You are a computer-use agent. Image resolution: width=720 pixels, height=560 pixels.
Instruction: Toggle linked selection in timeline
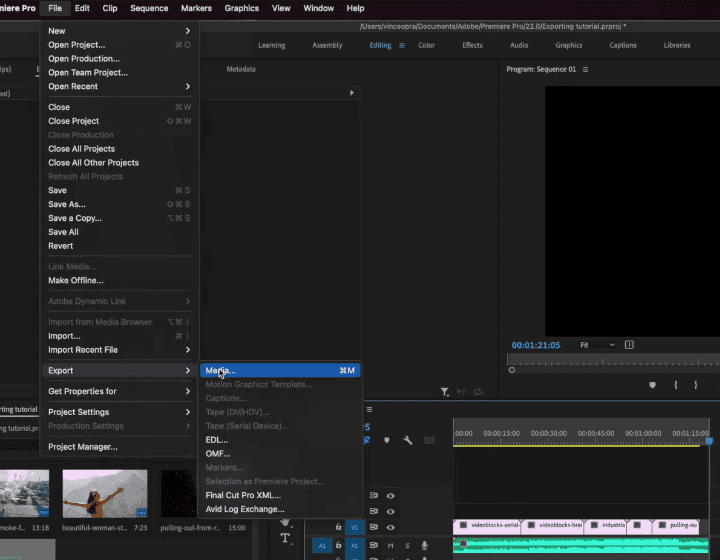point(367,440)
